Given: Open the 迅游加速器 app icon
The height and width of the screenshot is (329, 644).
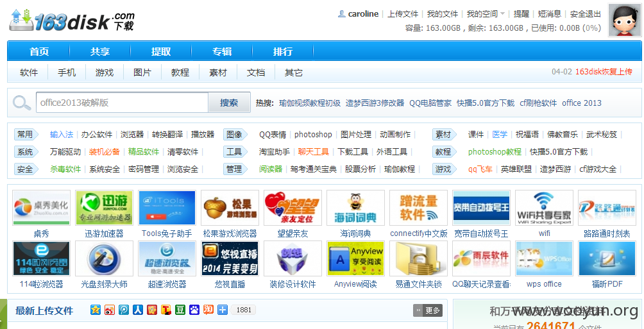Looking at the screenshot, I should tap(105, 207).
